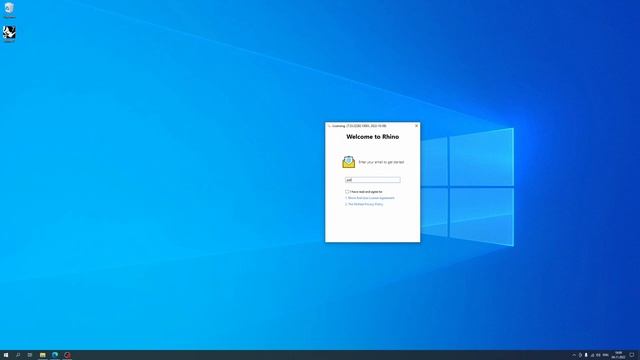This screenshot has width=640, height=360.
Task: Click the red Rhino licensing taskbar icon
Action: pyautogui.click(x=67, y=355)
